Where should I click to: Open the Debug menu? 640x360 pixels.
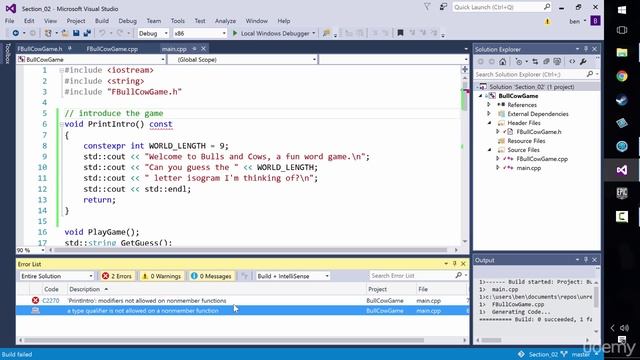tap(127, 21)
